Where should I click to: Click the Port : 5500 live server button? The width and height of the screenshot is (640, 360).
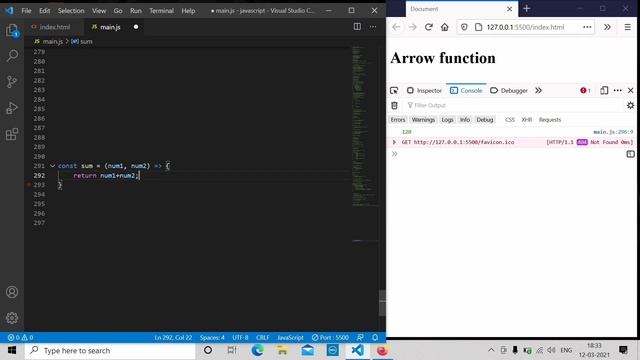(330, 338)
